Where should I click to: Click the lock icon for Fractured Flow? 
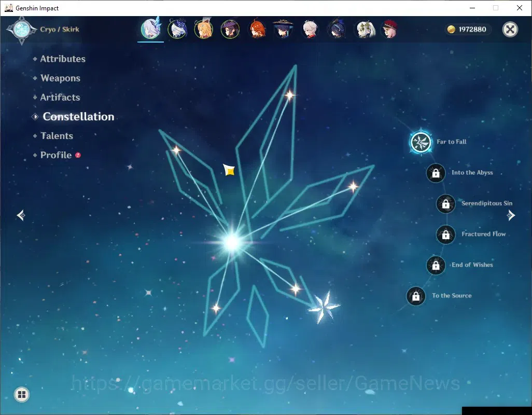click(445, 234)
